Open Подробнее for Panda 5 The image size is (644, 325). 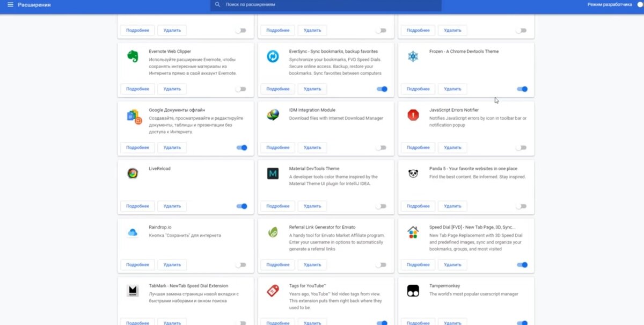click(x=418, y=206)
